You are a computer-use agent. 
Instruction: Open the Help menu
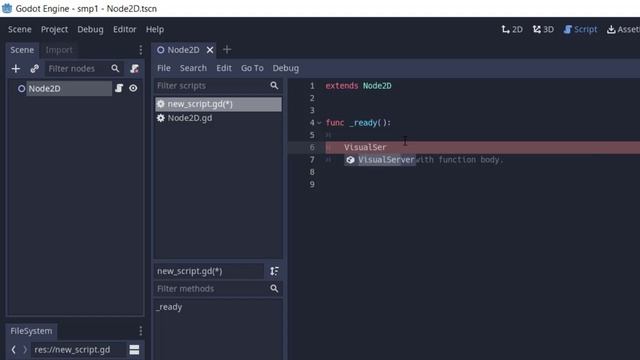(155, 29)
